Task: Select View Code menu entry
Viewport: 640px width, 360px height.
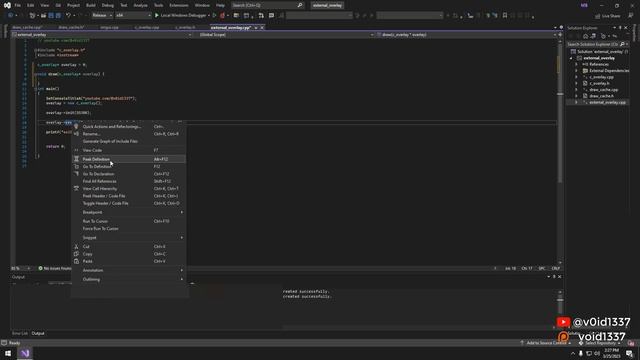Action: pyautogui.click(x=128, y=150)
